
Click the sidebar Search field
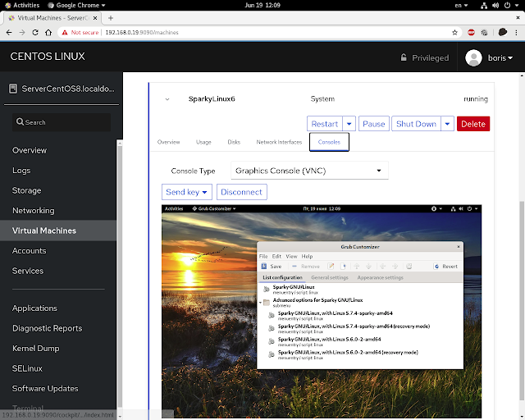click(x=62, y=122)
